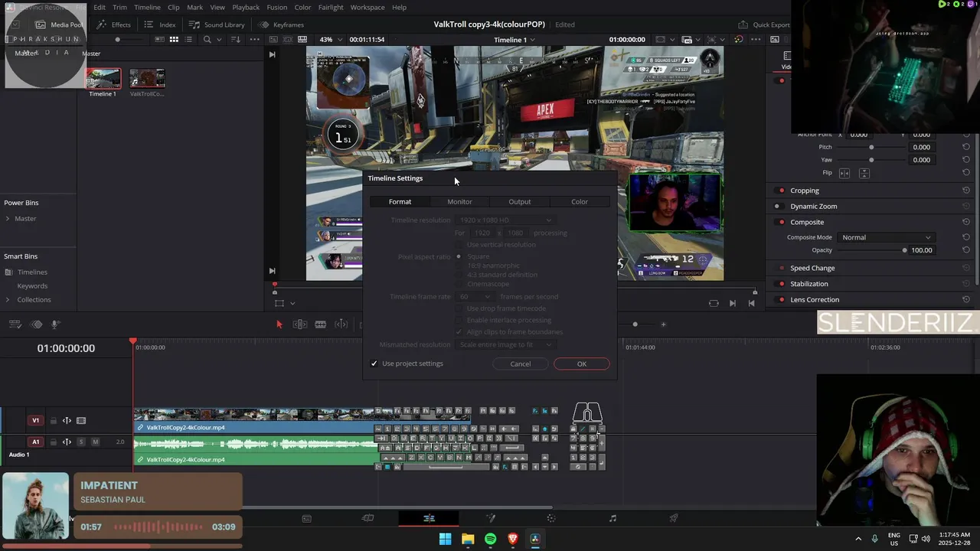Select the Format tab
The height and width of the screenshot is (551, 980).
(400, 202)
